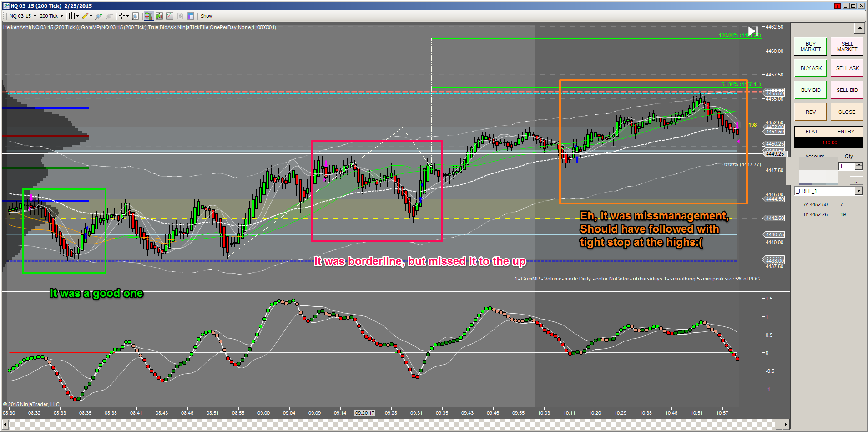This screenshot has width=868, height=432.
Task: Open the chart properties icon
Action: (191, 16)
